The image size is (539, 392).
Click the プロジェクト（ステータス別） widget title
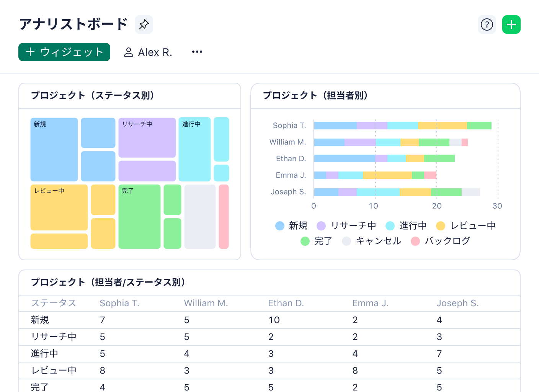pyautogui.click(x=93, y=95)
